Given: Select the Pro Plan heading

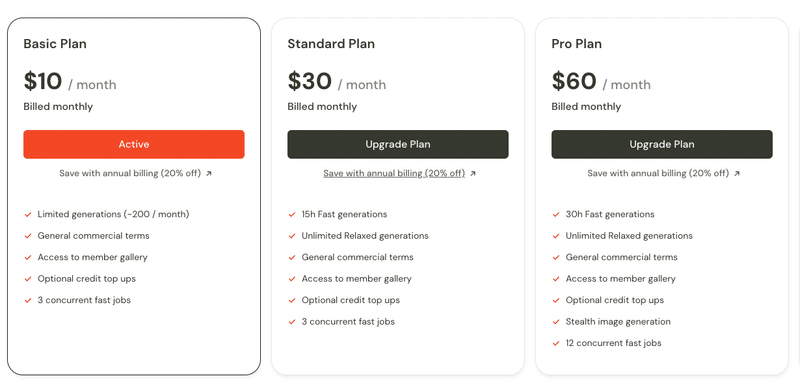Looking at the screenshot, I should (x=577, y=44).
